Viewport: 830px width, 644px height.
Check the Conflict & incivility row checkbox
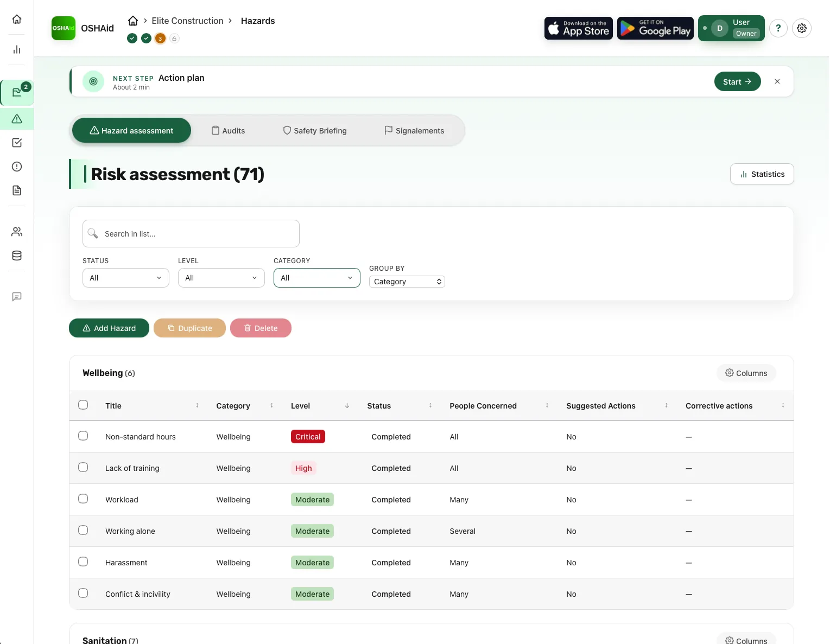coord(83,593)
